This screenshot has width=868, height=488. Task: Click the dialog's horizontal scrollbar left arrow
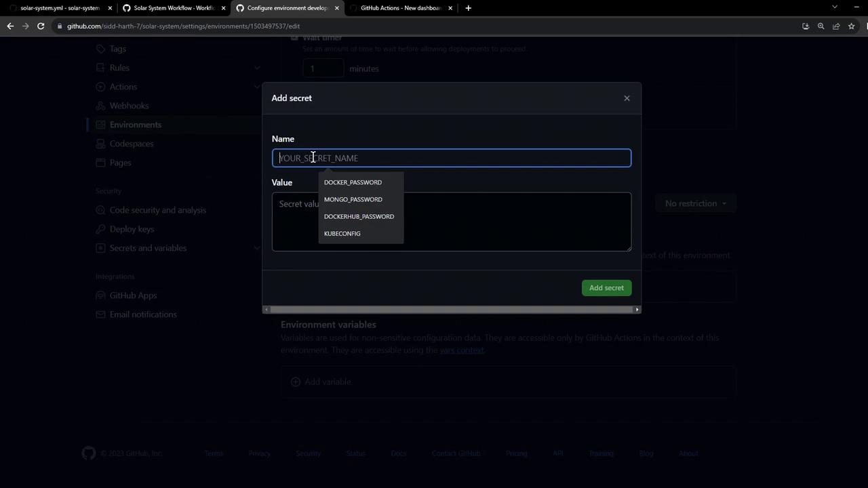point(267,310)
